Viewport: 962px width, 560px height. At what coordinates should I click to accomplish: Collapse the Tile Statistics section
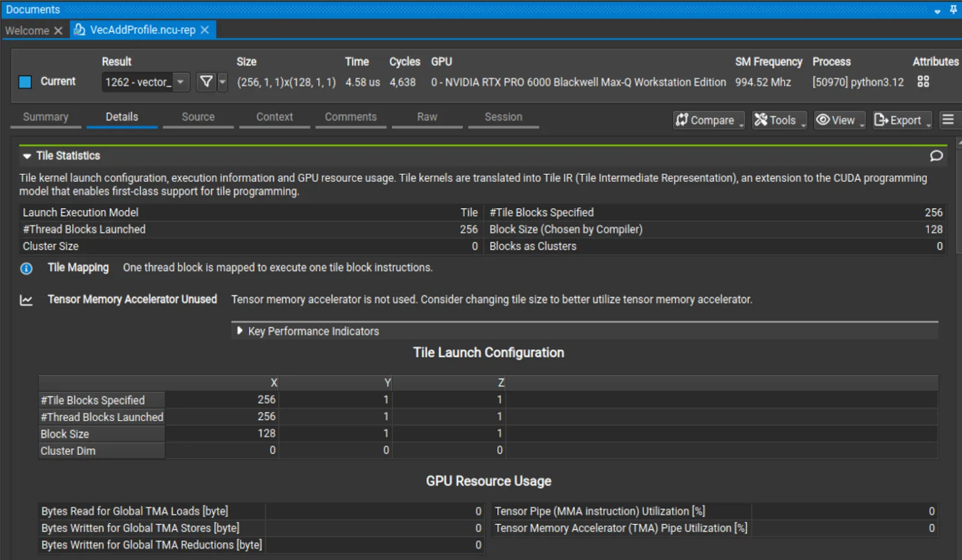click(x=26, y=156)
